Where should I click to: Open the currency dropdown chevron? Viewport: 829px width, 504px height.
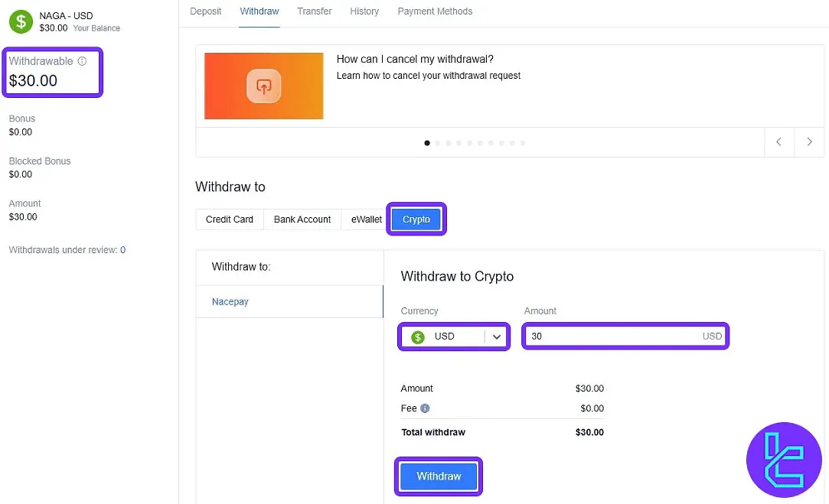pyautogui.click(x=495, y=337)
